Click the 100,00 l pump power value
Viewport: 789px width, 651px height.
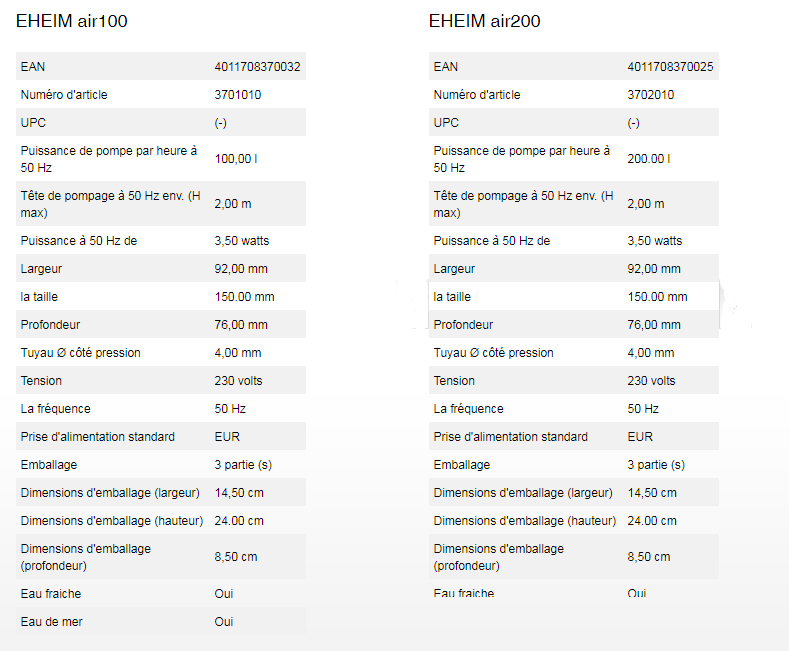235,159
